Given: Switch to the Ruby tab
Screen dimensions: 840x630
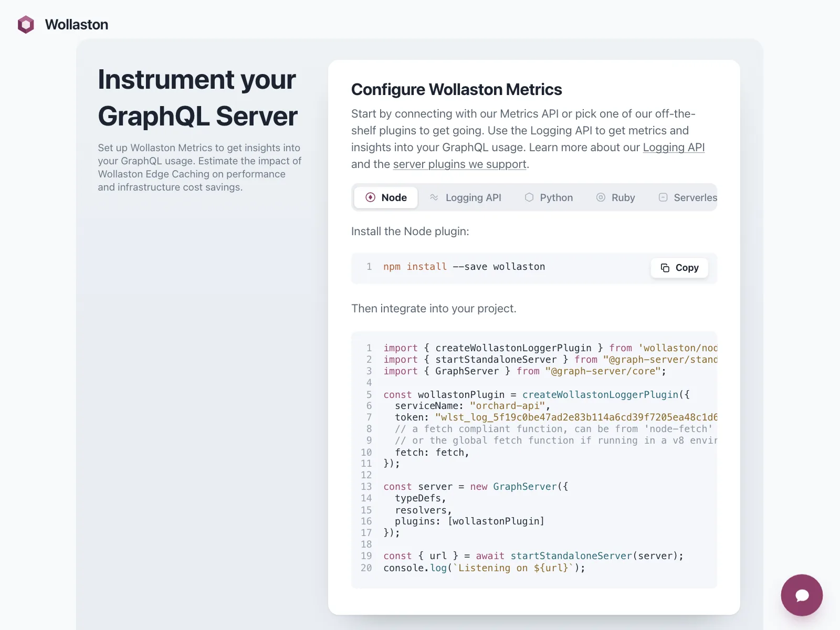Looking at the screenshot, I should click(615, 197).
